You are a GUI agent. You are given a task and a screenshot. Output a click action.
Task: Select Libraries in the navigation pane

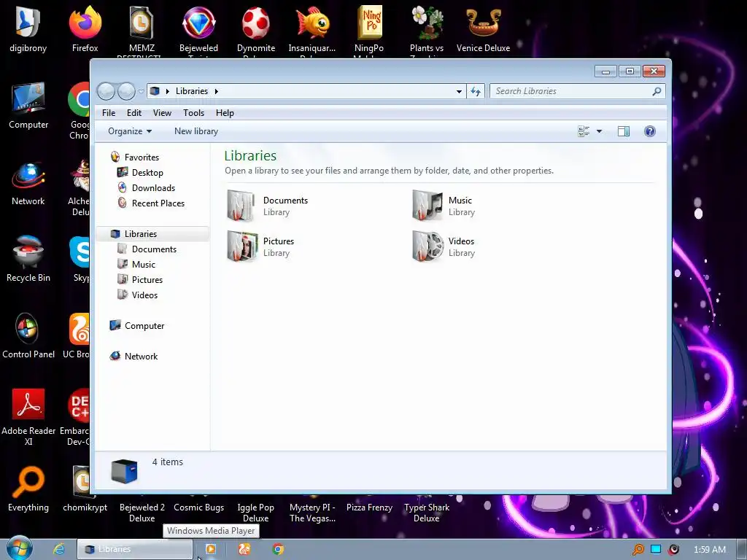[152, 234]
